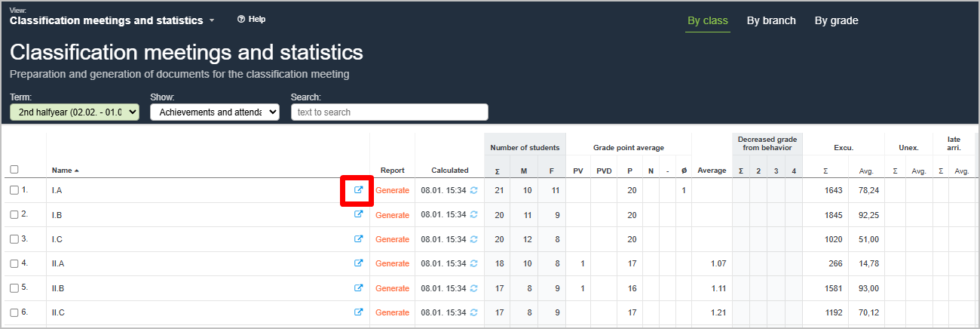Tick the select-all checkbox in header
The width and height of the screenshot is (980, 329).
14,170
